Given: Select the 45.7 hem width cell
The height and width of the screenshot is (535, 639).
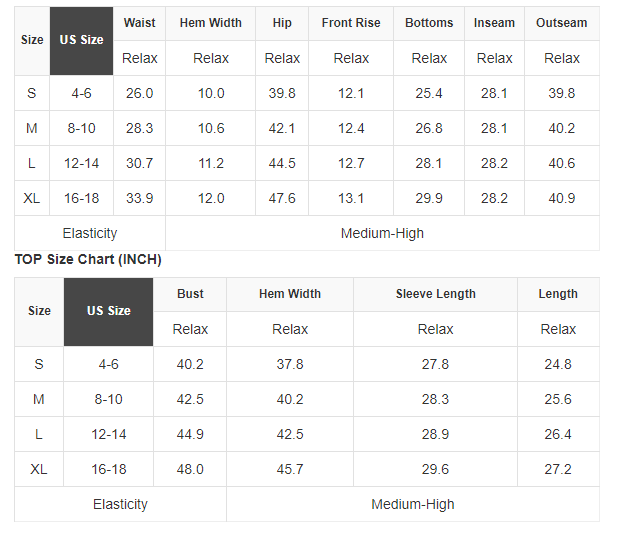Looking at the screenshot, I should [290, 469].
